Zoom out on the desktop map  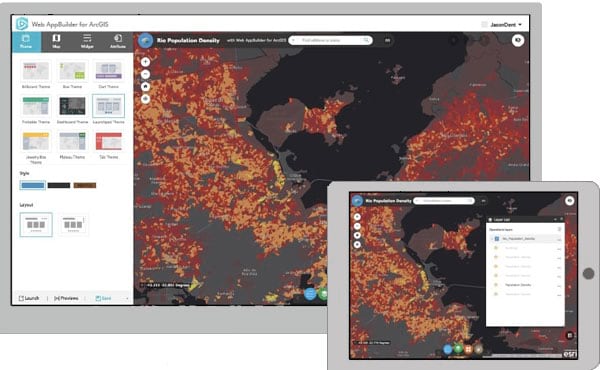coord(145,74)
